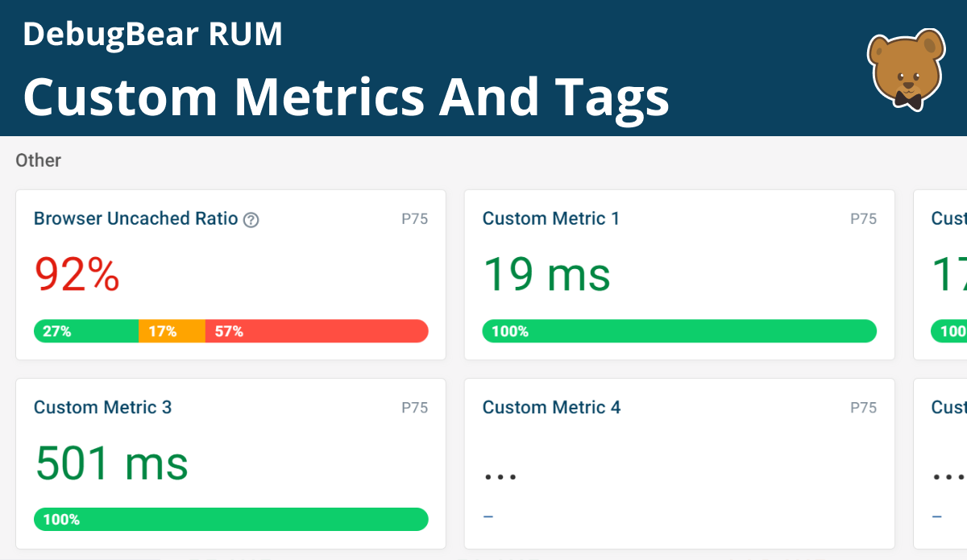This screenshot has height=560, width=967.
Task: Open the Browser Uncached Ratio help tooltip
Action: pos(251,219)
